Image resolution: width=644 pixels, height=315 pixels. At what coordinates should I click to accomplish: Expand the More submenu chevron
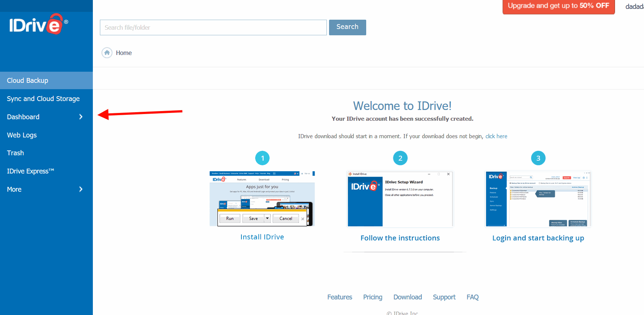[x=81, y=189]
